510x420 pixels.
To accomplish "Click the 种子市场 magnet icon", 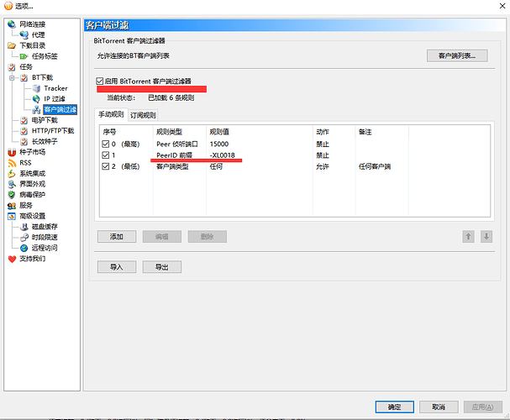I will 12,152.
